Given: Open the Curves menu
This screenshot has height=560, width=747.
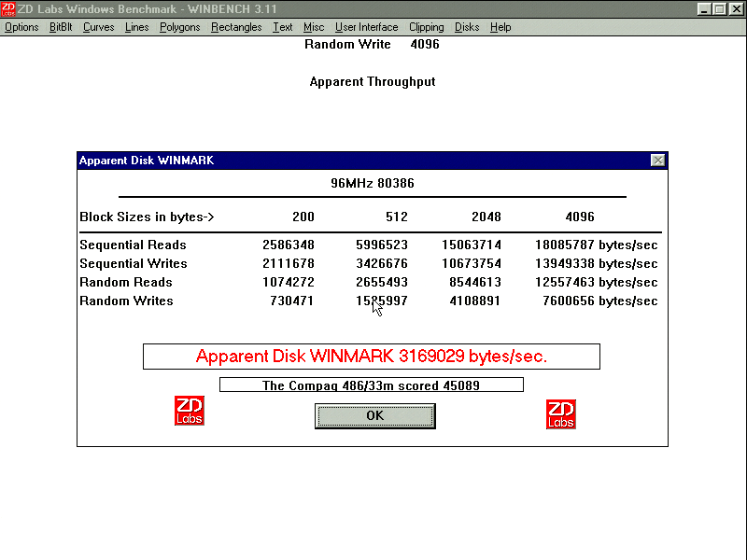Looking at the screenshot, I should coord(98,27).
